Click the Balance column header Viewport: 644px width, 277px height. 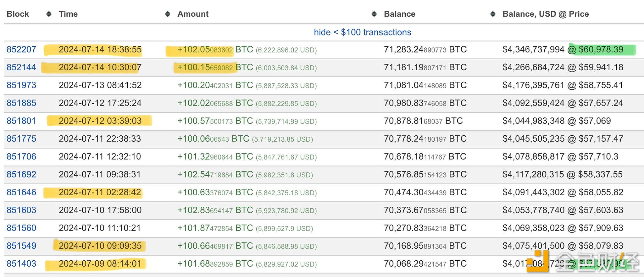click(399, 14)
